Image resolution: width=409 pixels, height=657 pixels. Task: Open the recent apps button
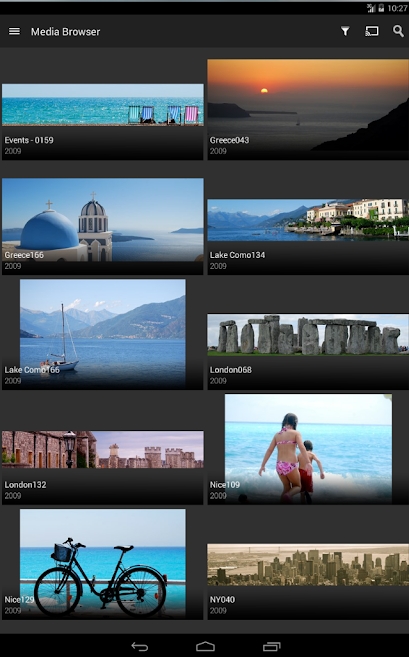(272, 646)
